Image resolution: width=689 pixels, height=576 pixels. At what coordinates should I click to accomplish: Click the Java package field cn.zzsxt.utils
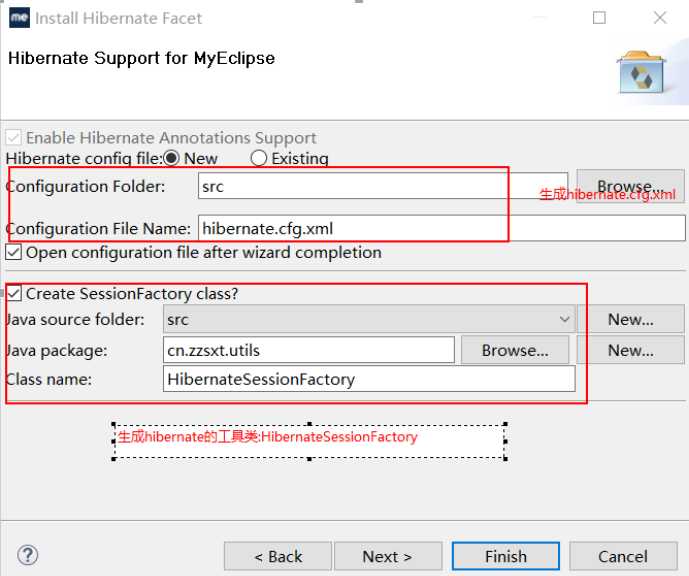tap(308, 350)
